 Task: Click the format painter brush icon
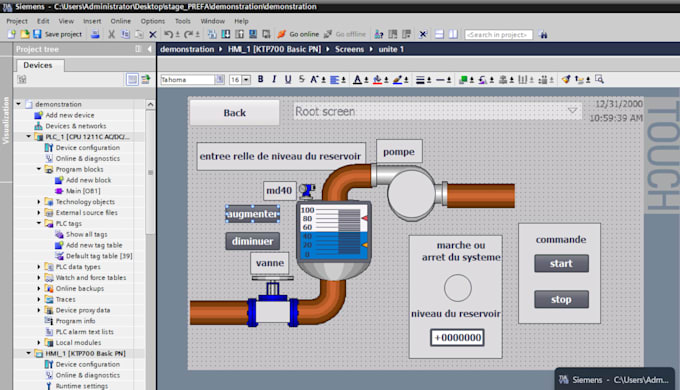click(566, 79)
